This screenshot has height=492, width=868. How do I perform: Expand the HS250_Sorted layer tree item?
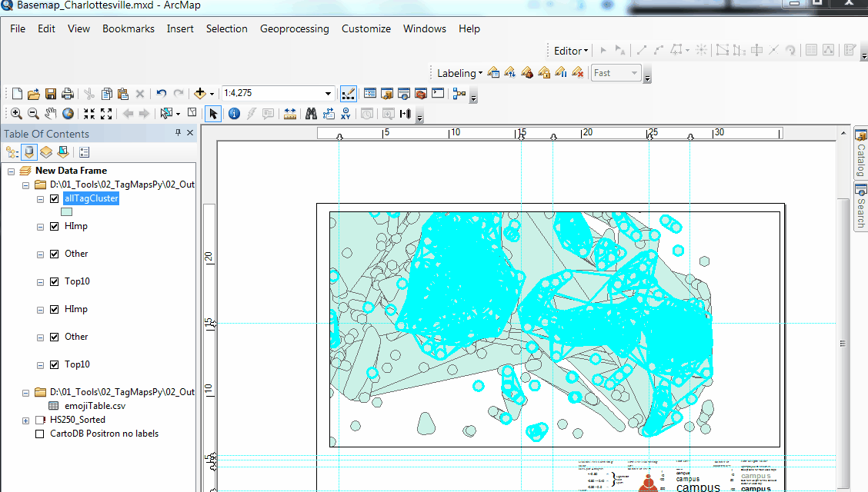click(25, 420)
